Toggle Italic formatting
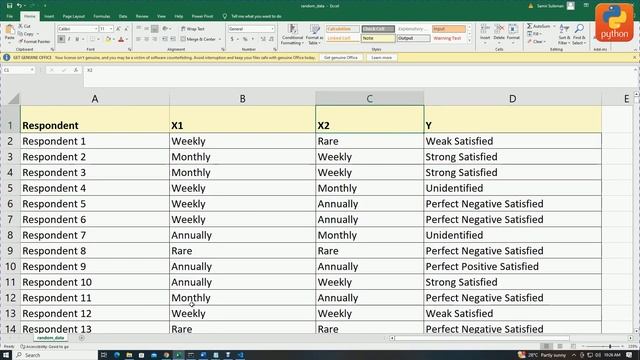 (x=69, y=39)
